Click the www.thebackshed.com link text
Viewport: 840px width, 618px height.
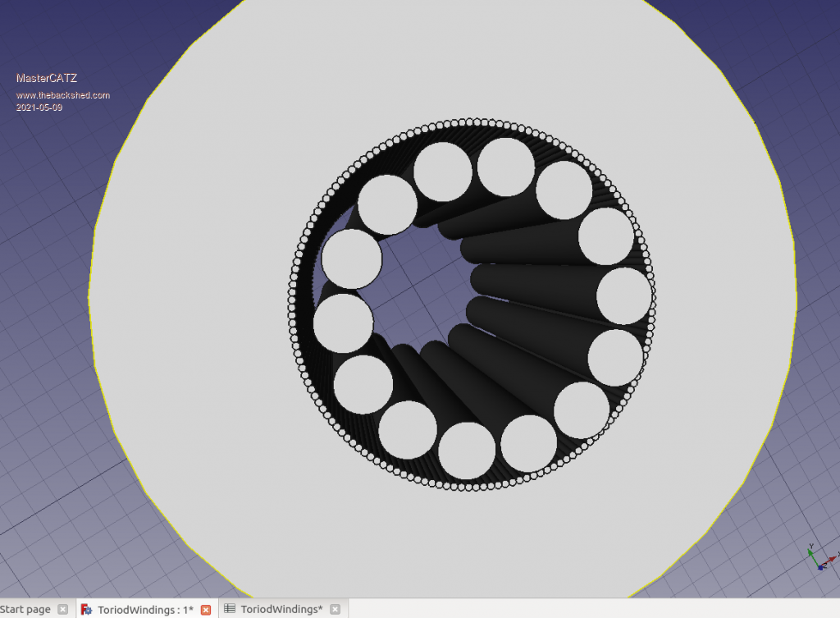tap(63, 95)
